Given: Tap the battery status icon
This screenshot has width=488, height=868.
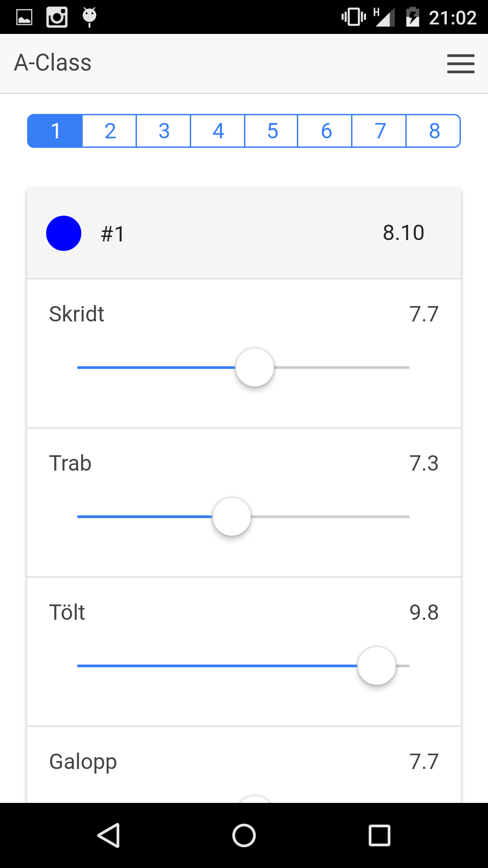Looking at the screenshot, I should (412, 17).
